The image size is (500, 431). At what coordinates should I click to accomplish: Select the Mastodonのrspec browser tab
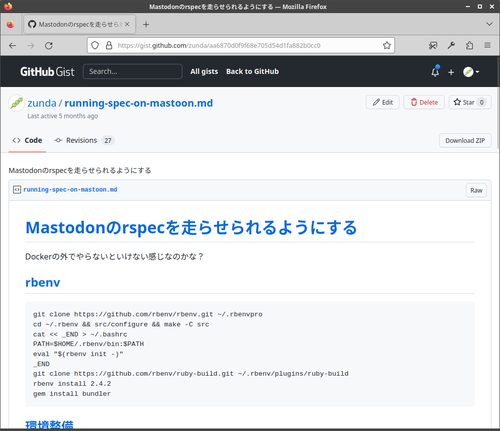pyautogui.click(x=79, y=24)
